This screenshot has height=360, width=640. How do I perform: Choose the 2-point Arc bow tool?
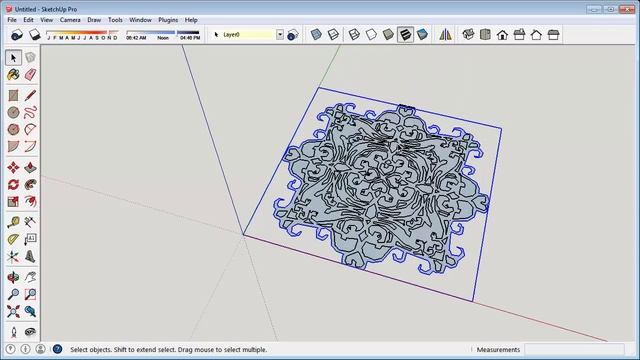click(30, 146)
